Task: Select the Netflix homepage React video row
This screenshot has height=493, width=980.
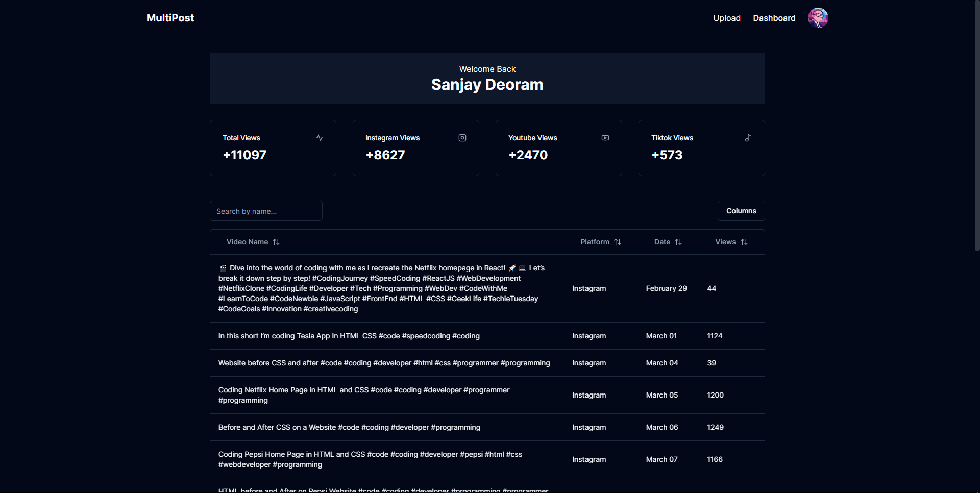Action: click(487, 288)
